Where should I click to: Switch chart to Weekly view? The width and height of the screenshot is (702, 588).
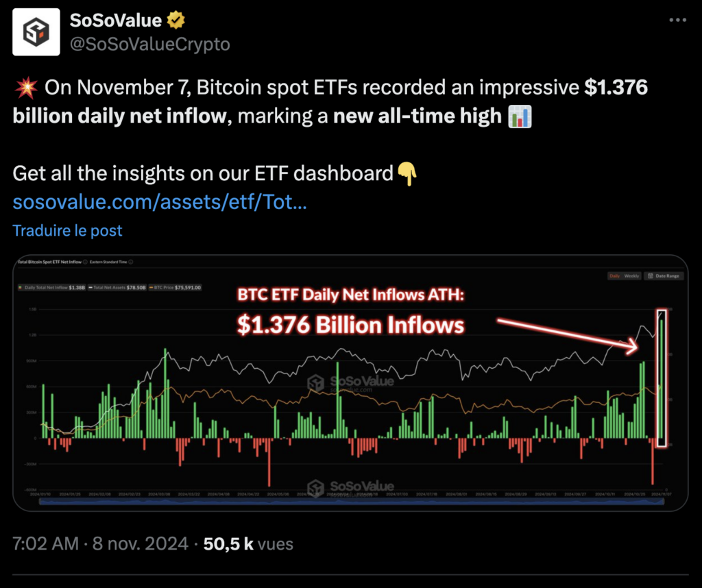pos(631,275)
